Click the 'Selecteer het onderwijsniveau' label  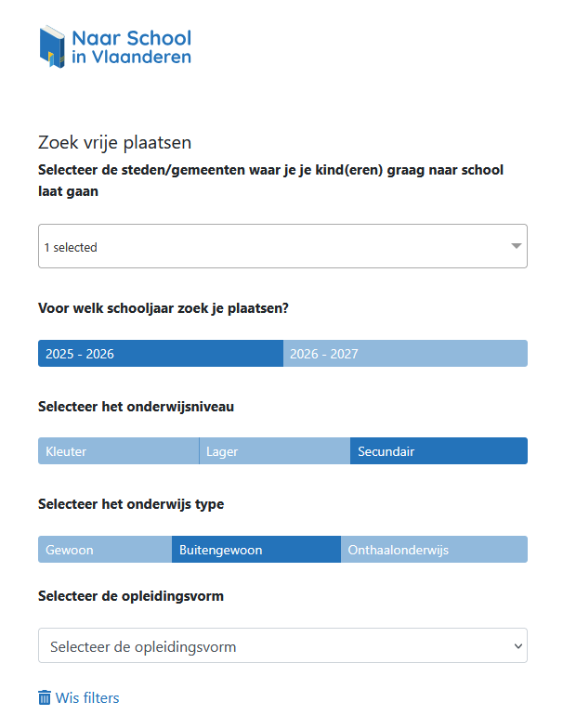click(137, 407)
